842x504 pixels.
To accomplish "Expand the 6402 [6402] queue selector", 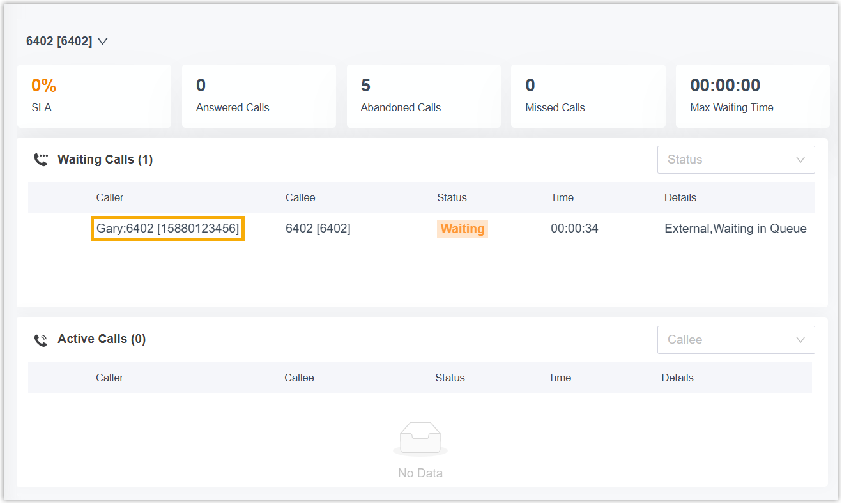I will 67,42.
